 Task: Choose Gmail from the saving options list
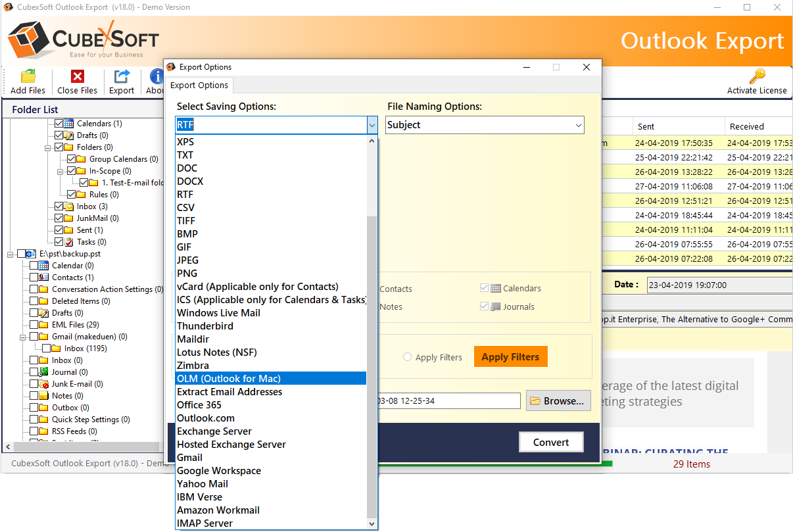click(271, 458)
